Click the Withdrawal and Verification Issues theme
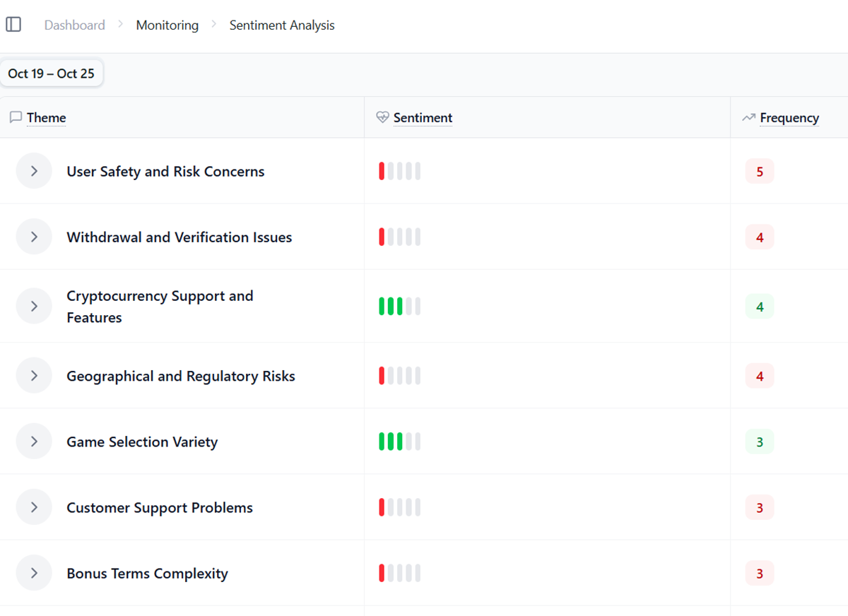This screenshot has width=848, height=616. point(179,237)
